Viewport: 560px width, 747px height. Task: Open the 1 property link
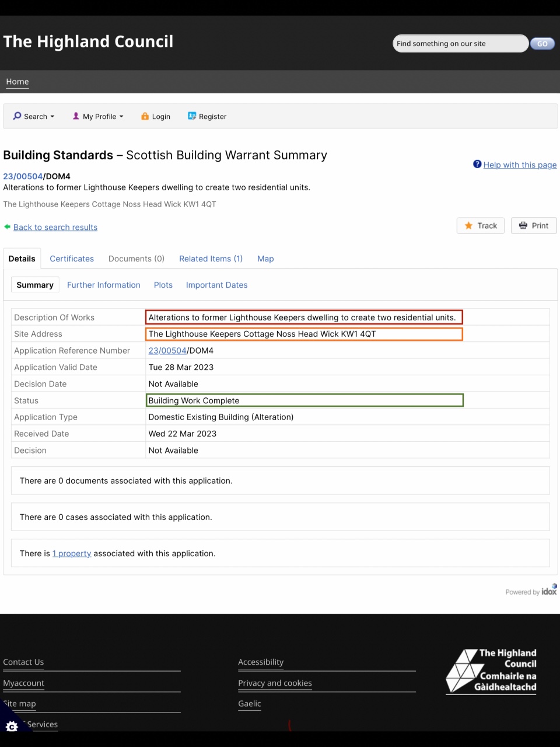(72, 553)
